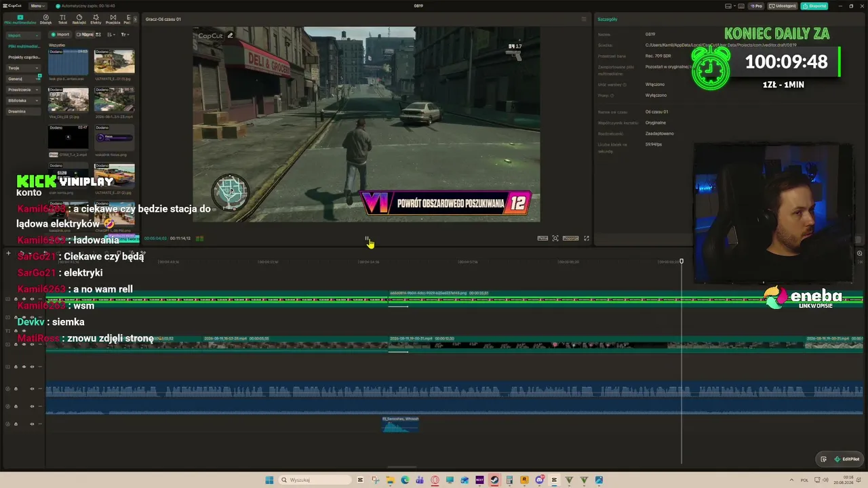Open Microsoft Edge from the taskbar

405,480
